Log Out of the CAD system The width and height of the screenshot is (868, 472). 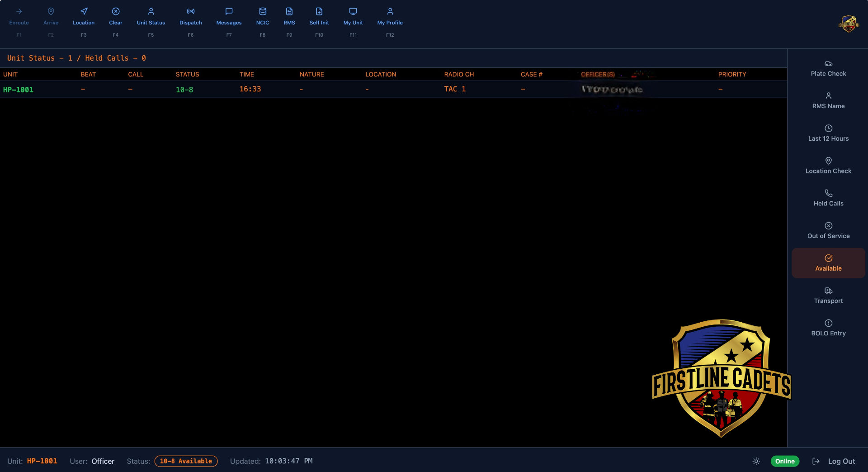click(834, 461)
